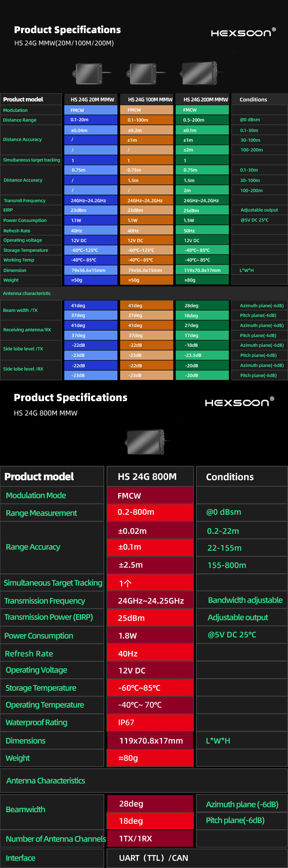Image resolution: width=288 pixels, height=868 pixels.
Task: Click the HS 24G 200M MMW column header
Action: pos(205,100)
